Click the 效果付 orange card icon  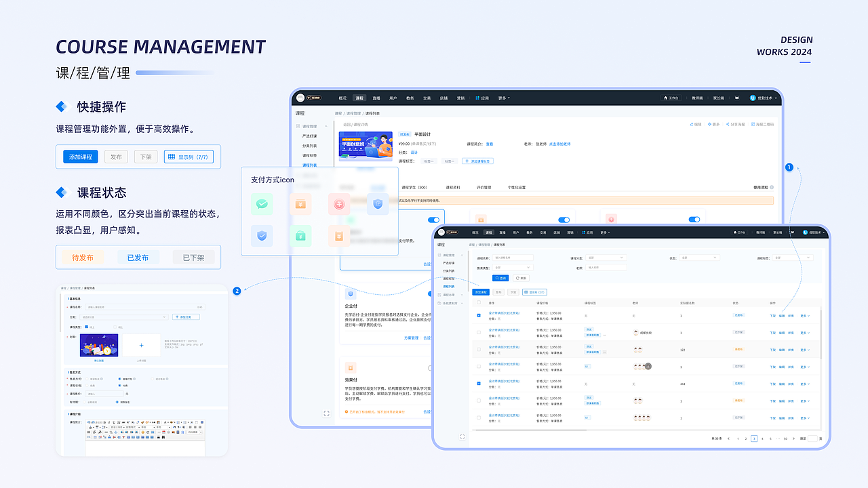(x=351, y=367)
